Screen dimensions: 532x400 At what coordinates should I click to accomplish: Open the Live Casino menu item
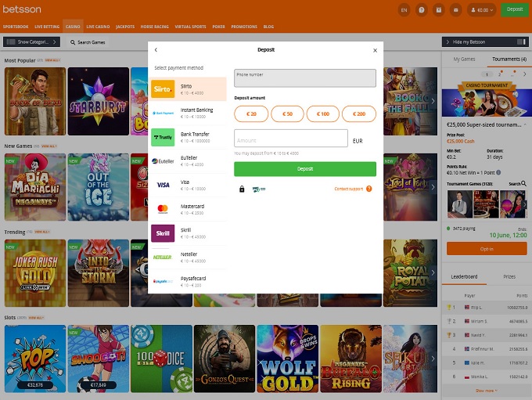tap(98, 26)
